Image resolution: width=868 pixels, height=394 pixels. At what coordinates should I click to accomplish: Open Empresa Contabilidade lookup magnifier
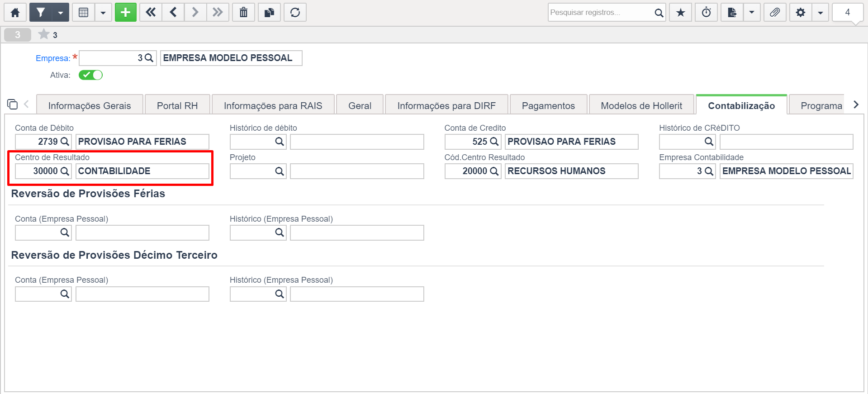click(x=709, y=171)
